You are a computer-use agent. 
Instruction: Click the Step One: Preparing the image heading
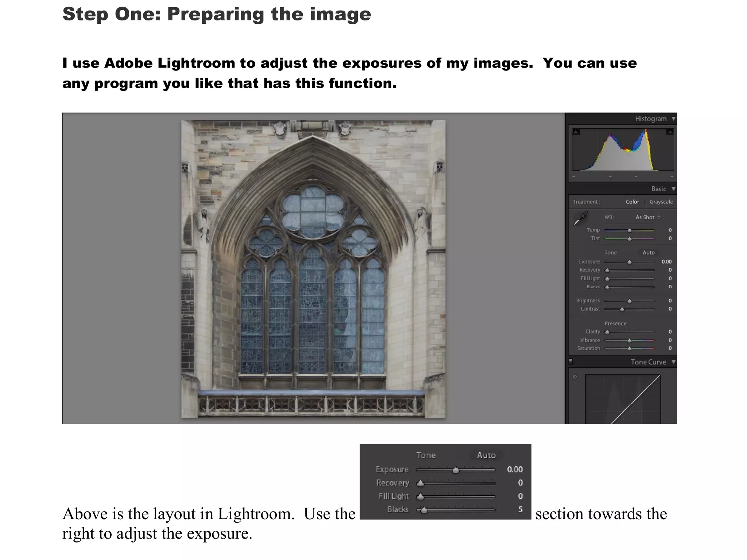coord(217,14)
